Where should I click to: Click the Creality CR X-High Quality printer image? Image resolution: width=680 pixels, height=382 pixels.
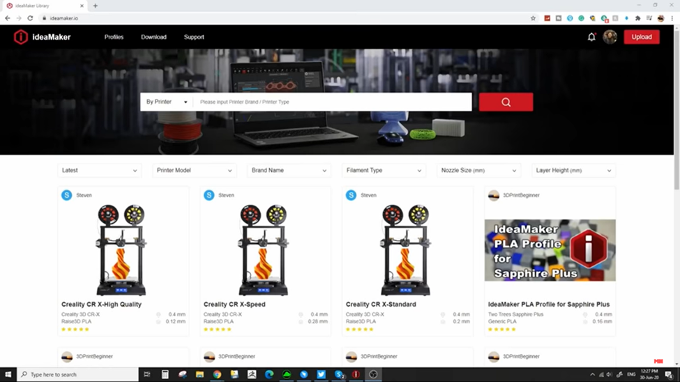(121, 250)
